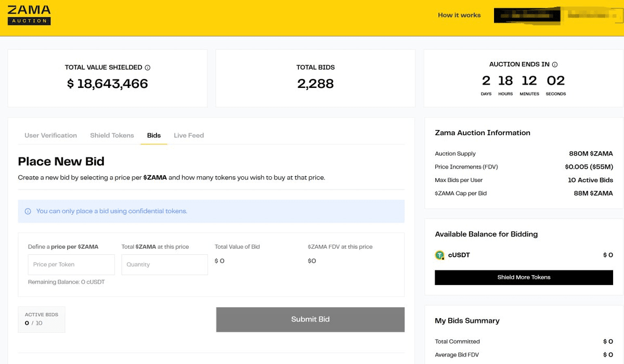Click info icon in confidential tokens notice
The image size is (624, 364).
28,212
